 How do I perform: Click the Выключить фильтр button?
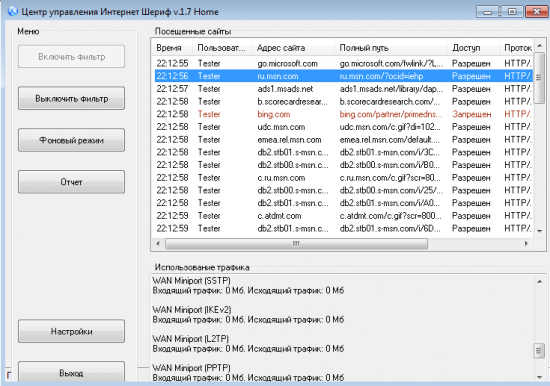click(72, 99)
